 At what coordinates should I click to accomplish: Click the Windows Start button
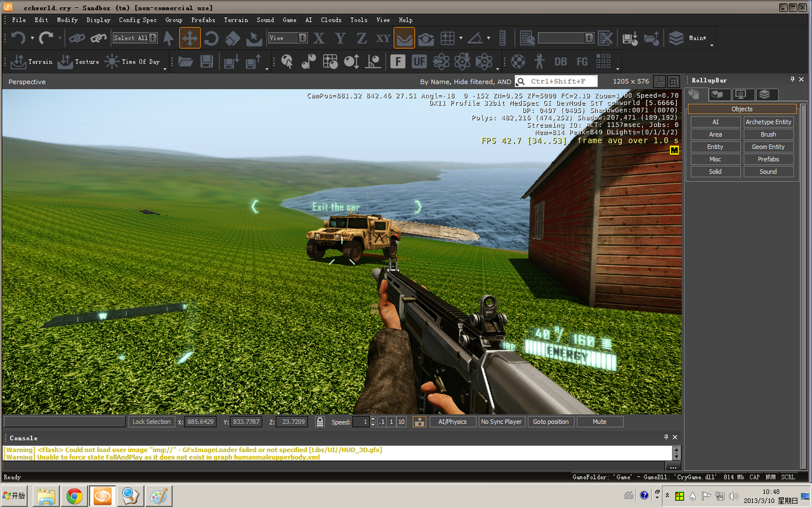coord(15,496)
